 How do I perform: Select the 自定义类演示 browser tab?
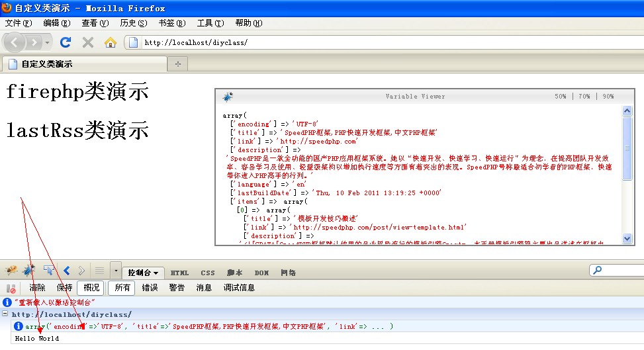click(x=84, y=64)
